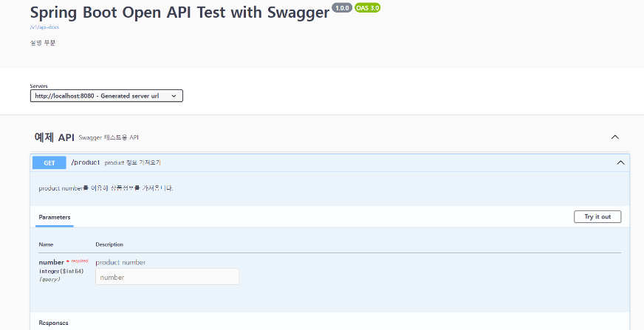Click the 'number' parameter name
Viewport: 644px width, 330px height.
52,262
